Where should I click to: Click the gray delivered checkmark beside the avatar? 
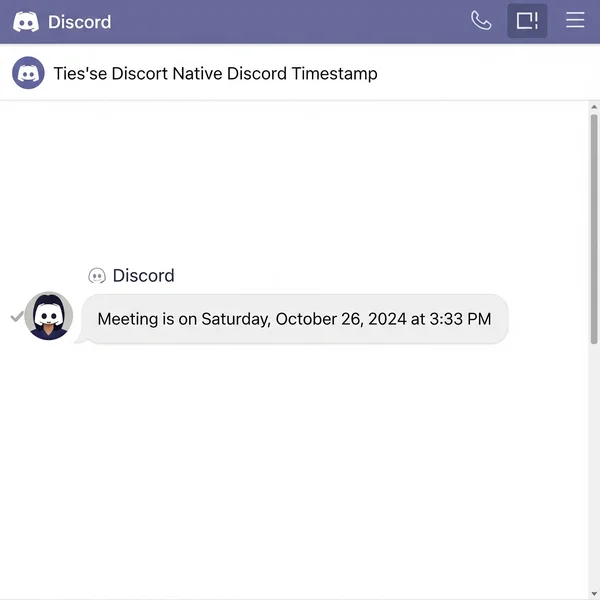[x=16, y=316]
